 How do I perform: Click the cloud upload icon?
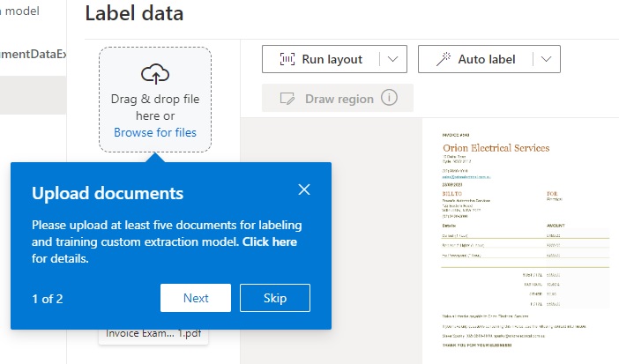point(155,74)
